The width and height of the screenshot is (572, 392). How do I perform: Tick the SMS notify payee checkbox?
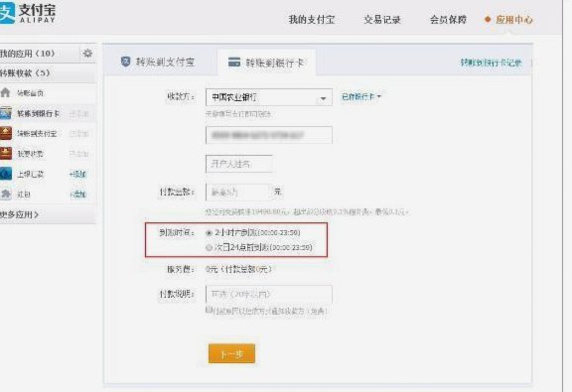[x=209, y=310]
